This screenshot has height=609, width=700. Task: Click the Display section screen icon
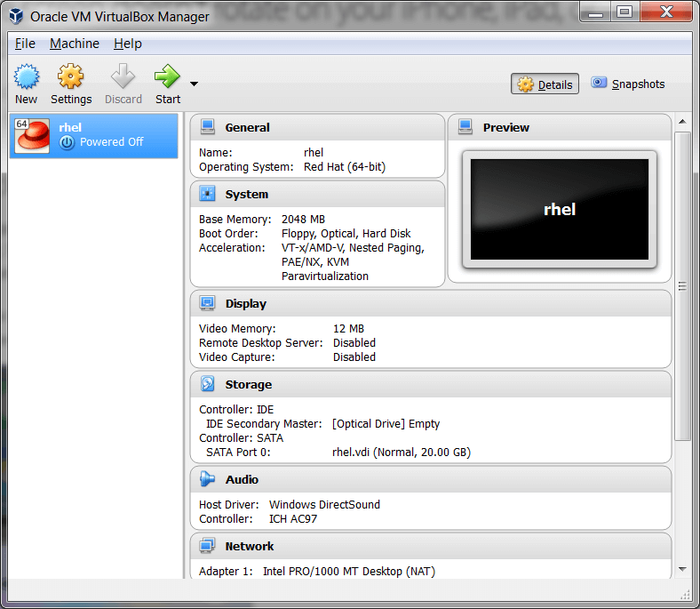coord(208,303)
